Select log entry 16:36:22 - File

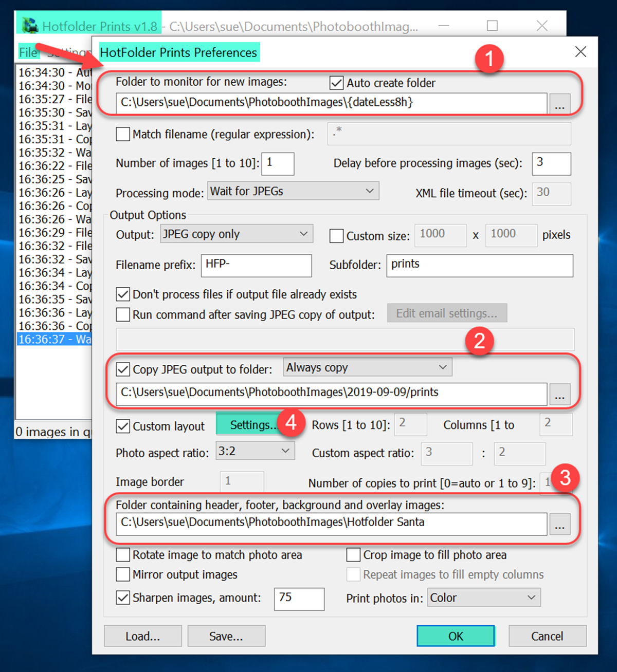pos(55,166)
